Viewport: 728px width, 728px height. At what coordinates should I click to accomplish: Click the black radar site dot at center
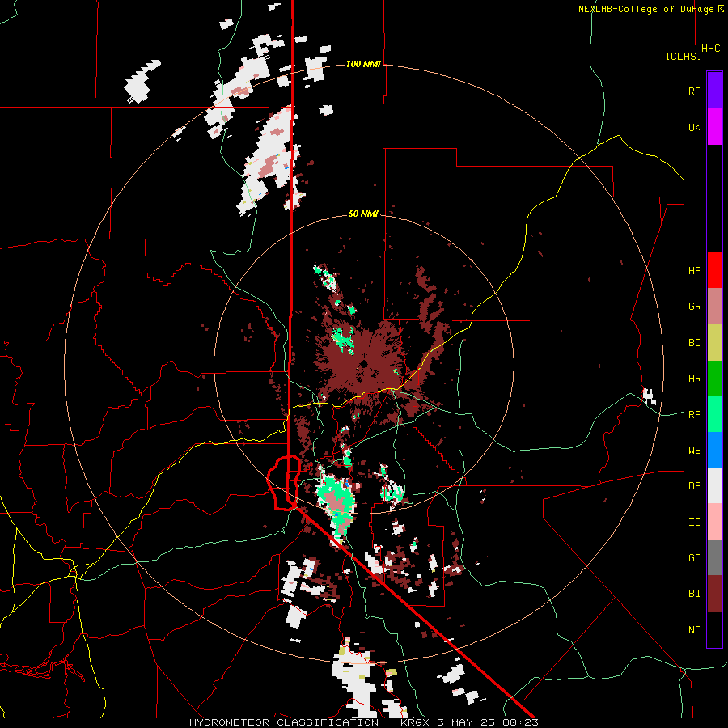(x=364, y=363)
